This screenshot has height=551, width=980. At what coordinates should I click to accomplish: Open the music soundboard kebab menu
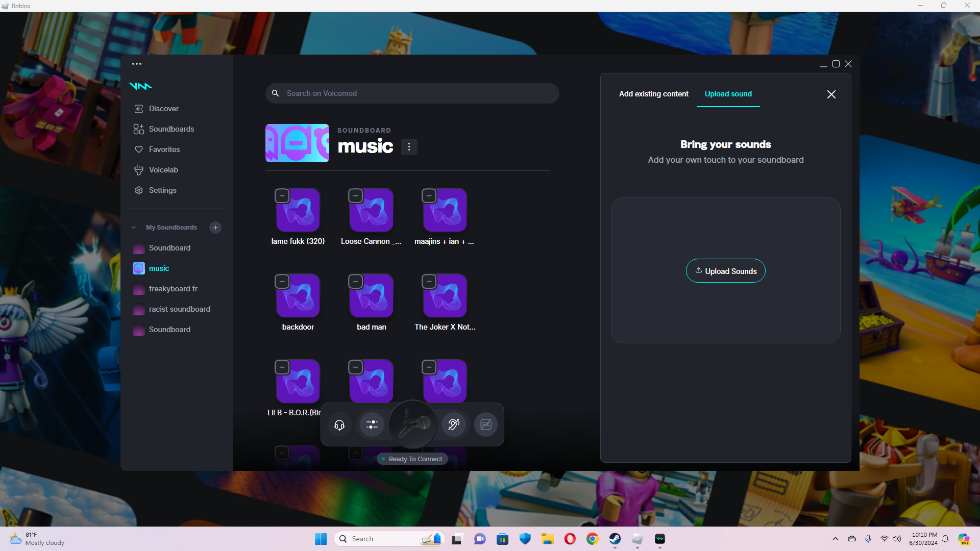(x=409, y=147)
